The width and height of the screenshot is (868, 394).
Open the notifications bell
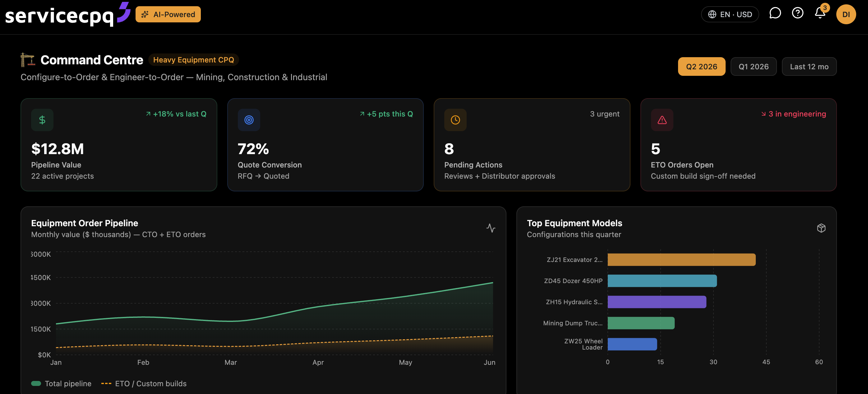pyautogui.click(x=820, y=13)
